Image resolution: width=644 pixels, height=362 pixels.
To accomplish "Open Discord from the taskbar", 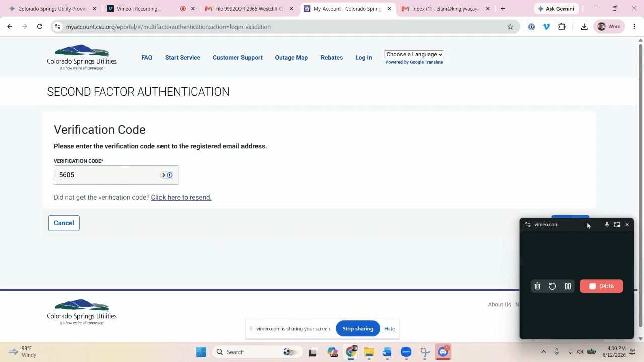I will pyautogui.click(x=443, y=352).
